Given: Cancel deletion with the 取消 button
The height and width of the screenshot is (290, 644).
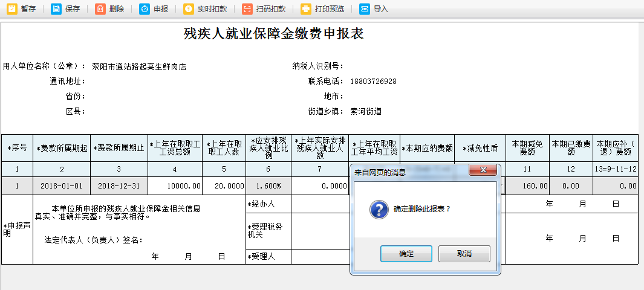Looking at the screenshot, I should (x=464, y=254).
